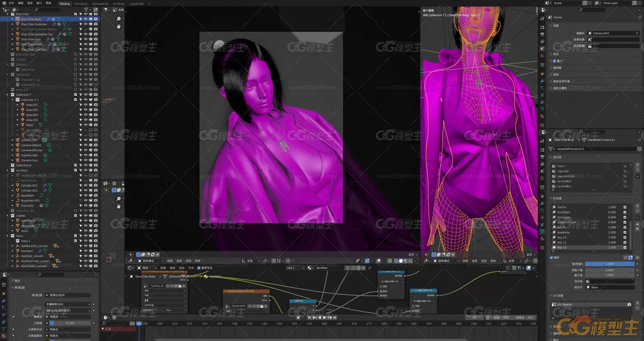Screen dimensions: 644x341
Task: Switch to the Compositing workspace tab
Action: 100,3
